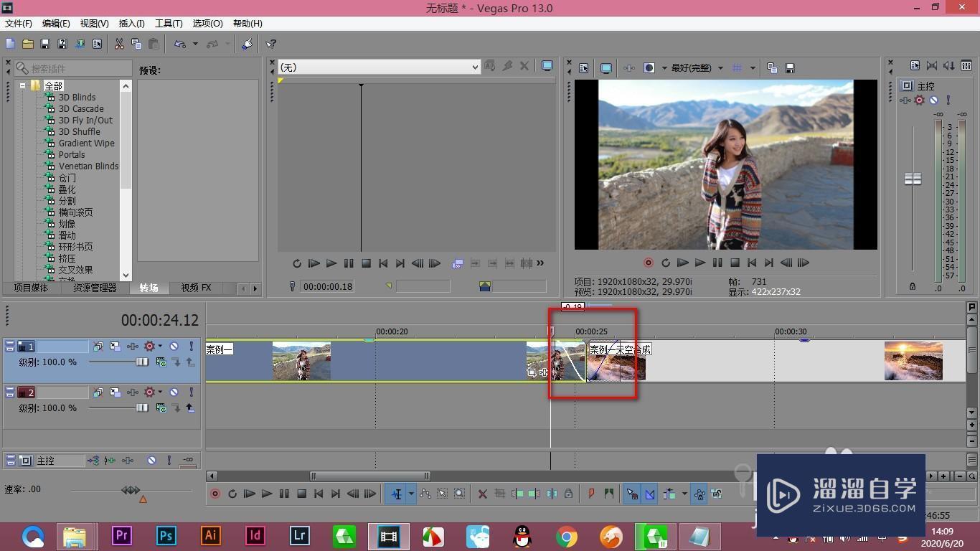This screenshot has width=980, height=551.
Task: Solo video track 2
Action: point(192,392)
